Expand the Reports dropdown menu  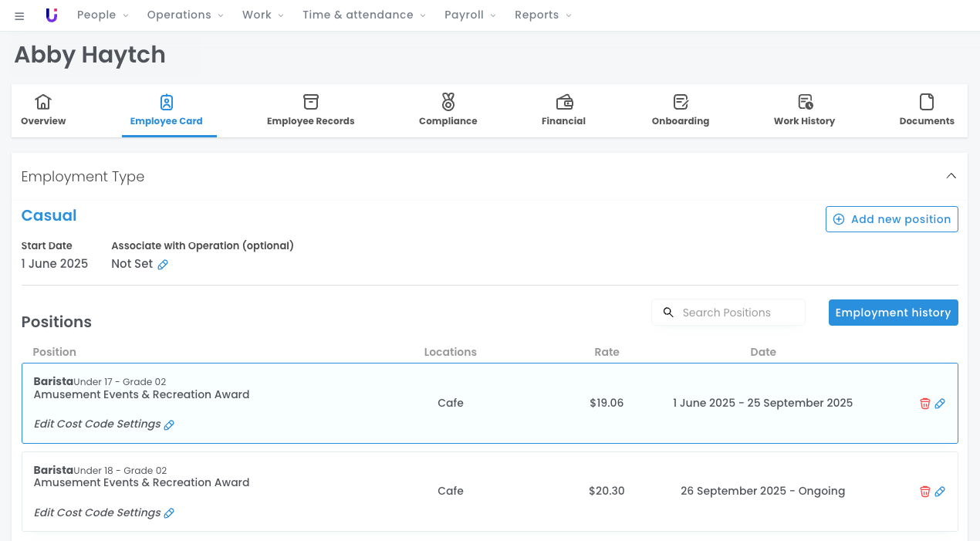pyautogui.click(x=542, y=15)
